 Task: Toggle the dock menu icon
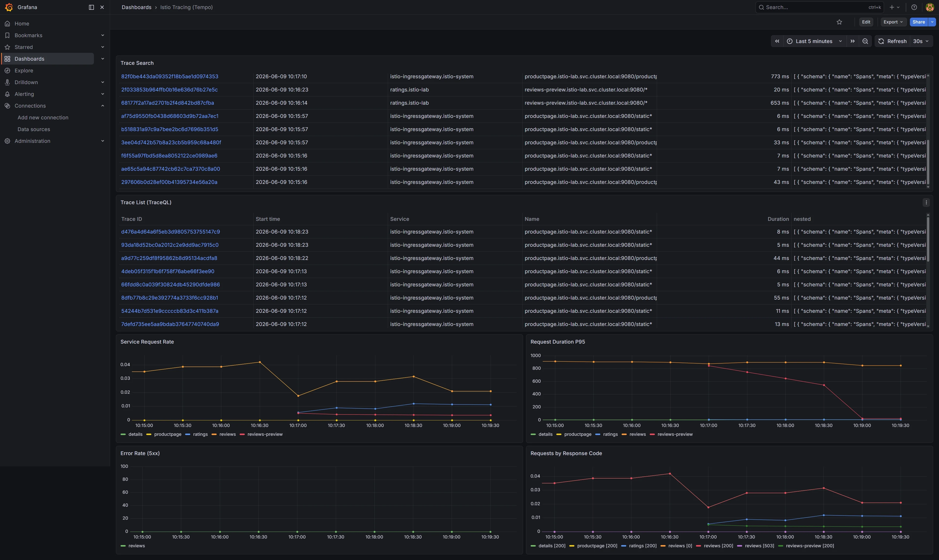[91, 7]
